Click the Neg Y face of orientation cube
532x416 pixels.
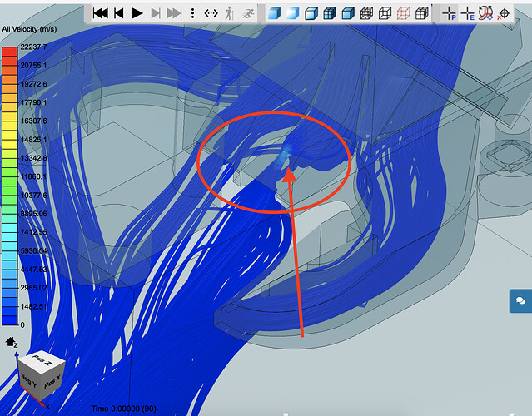click(x=28, y=381)
